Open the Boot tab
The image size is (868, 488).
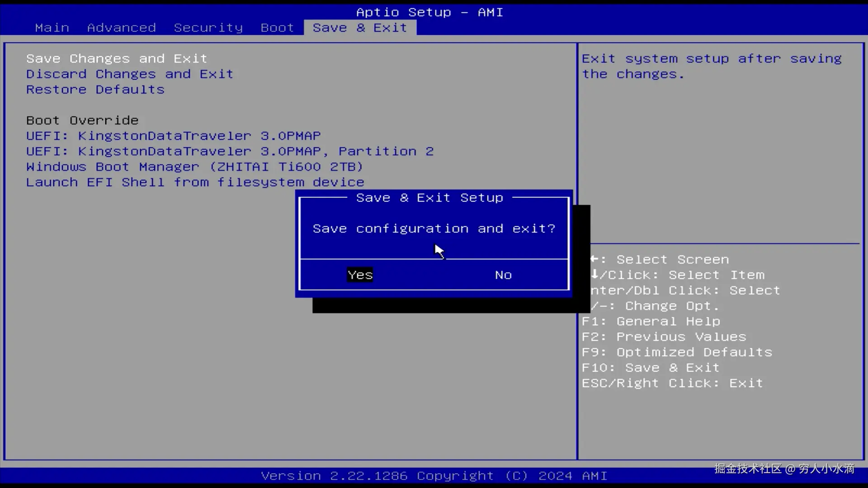pos(277,28)
